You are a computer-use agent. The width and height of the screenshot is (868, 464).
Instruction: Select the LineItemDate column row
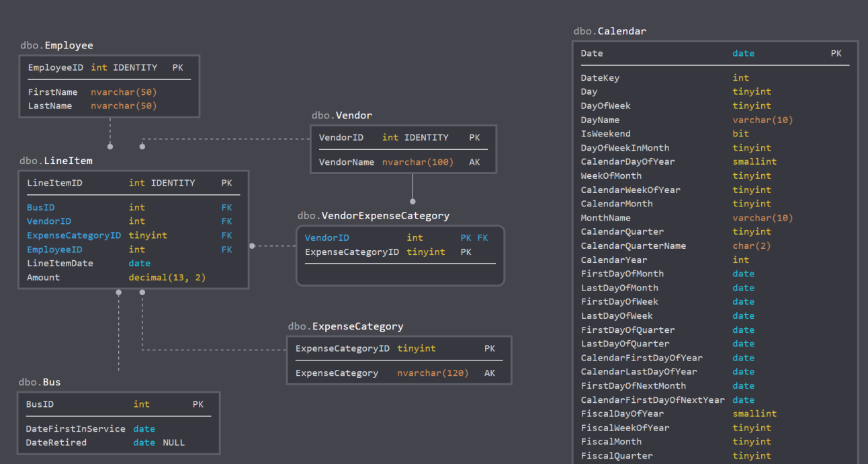pyautogui.click(x=60, y=263)
